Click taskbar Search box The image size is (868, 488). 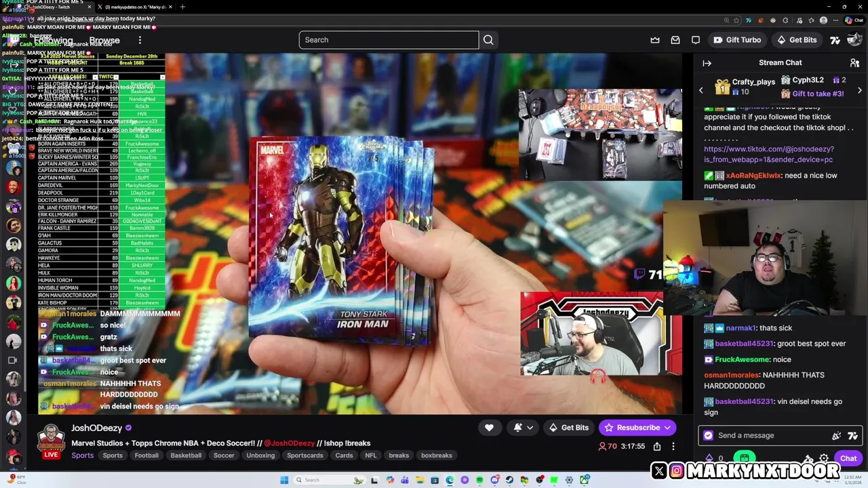(329, 480)
